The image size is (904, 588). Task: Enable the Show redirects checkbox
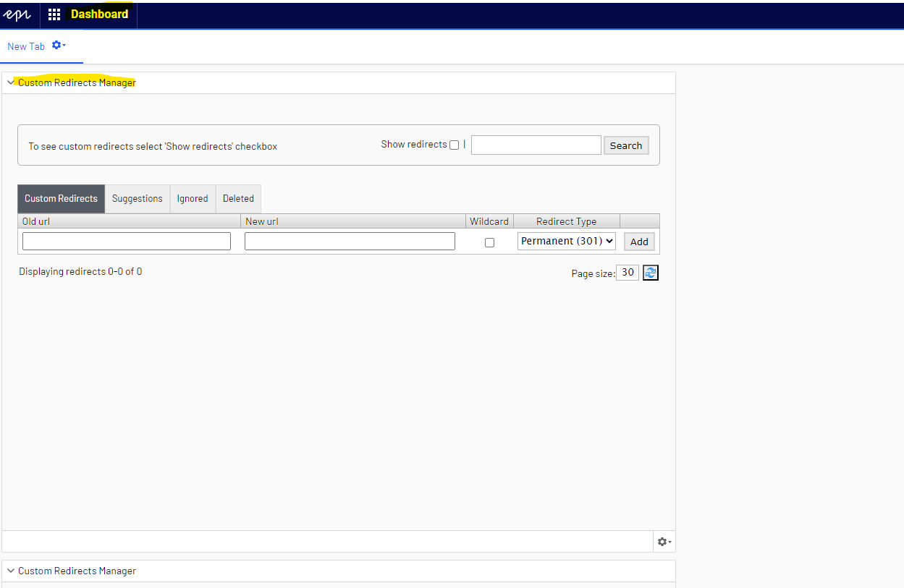[x=454, y=145]
